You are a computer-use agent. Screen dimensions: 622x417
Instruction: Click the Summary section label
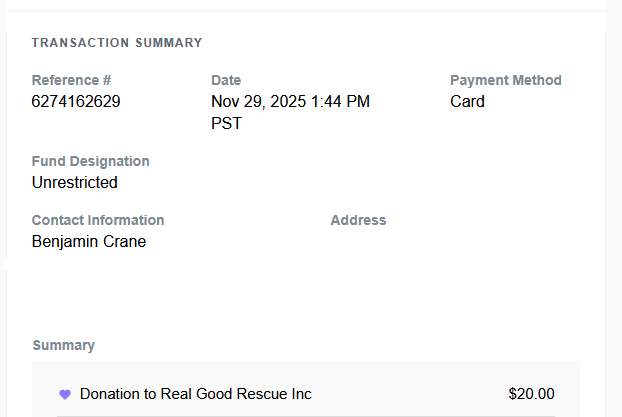(x=64, y=345)
